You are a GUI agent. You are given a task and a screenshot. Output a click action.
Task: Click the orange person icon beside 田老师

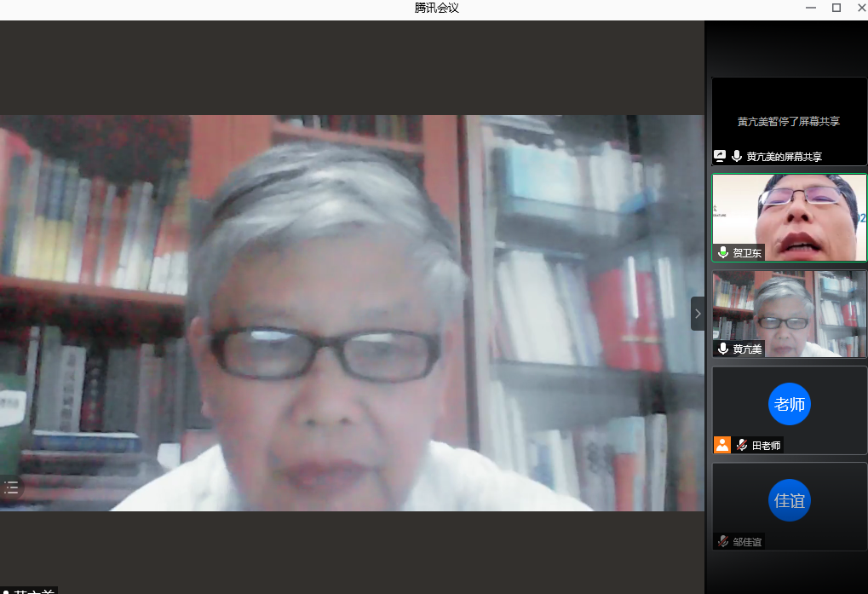point(722,444)
